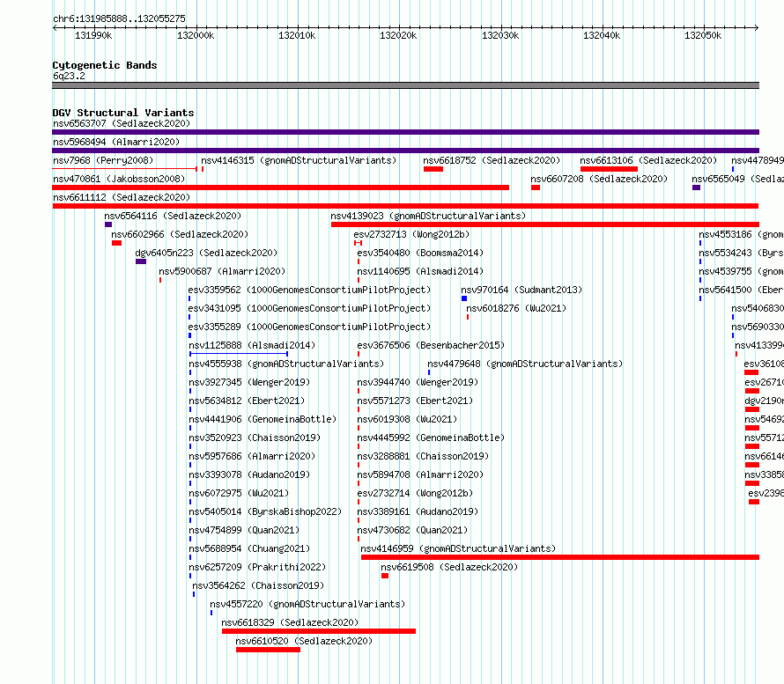Image resolution: width=784 pixels, height=684 pixels.
Task: Click nsv5900687 (Almarri2020) label
Action: pos(222,271)
